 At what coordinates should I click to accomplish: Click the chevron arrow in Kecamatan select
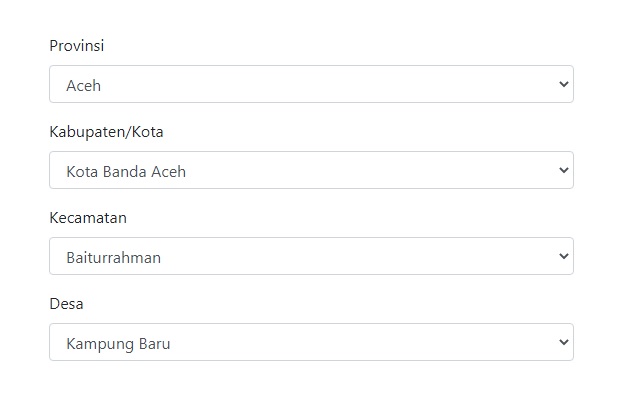[x=564, y=256]
